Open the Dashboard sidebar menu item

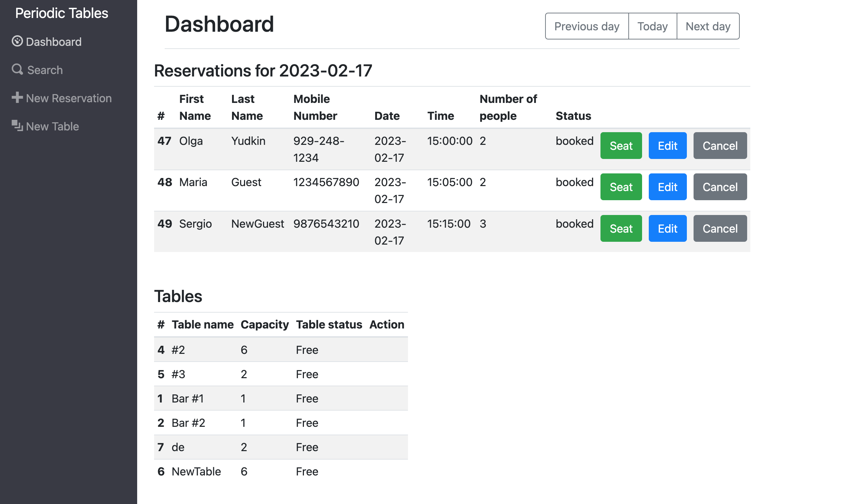coord(54,42)
